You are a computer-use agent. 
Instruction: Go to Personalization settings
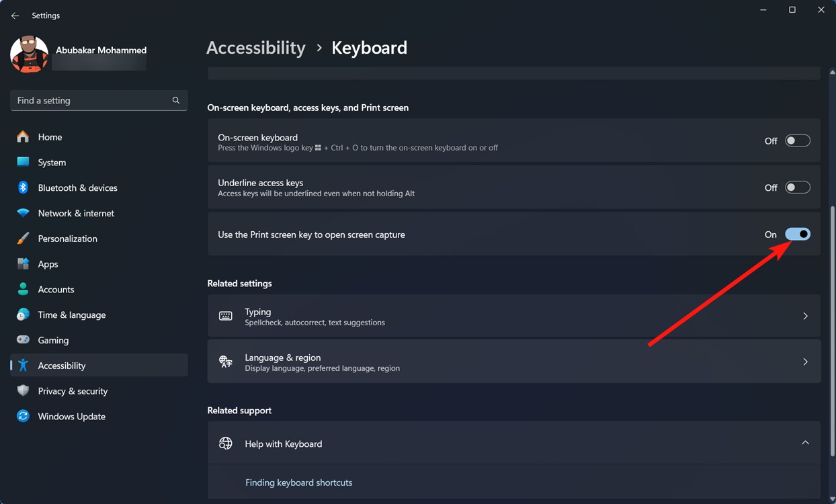pyautogui.click(x=67, y=239)
